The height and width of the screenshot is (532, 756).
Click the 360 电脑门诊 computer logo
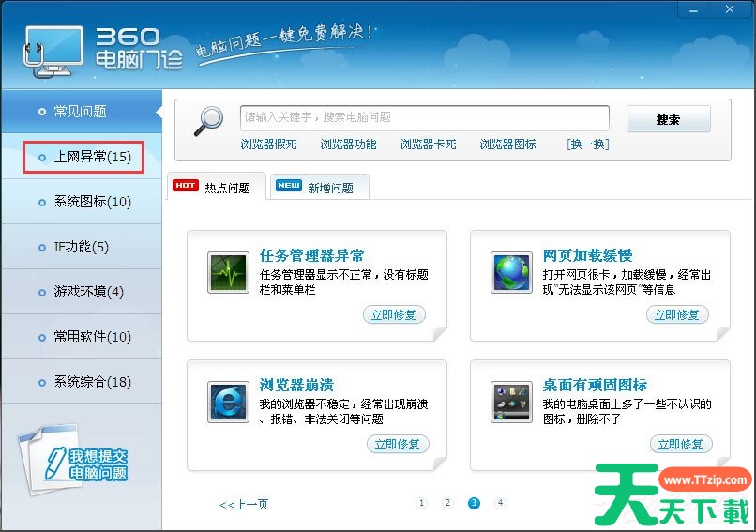pos(53,52)
